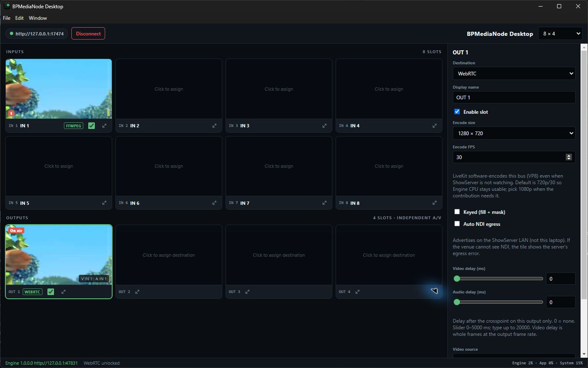Expand the IN 2 tile pop-out icon
The height and width of the screenshot is (368, 588).
[214, 126]
